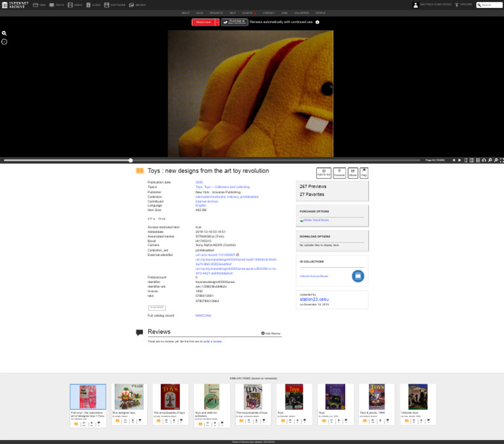This screenshot has width=504, height=444.
Task: Open the loan info icon beside renewal text
Action: pyautogui.click(x=318, y=22)
